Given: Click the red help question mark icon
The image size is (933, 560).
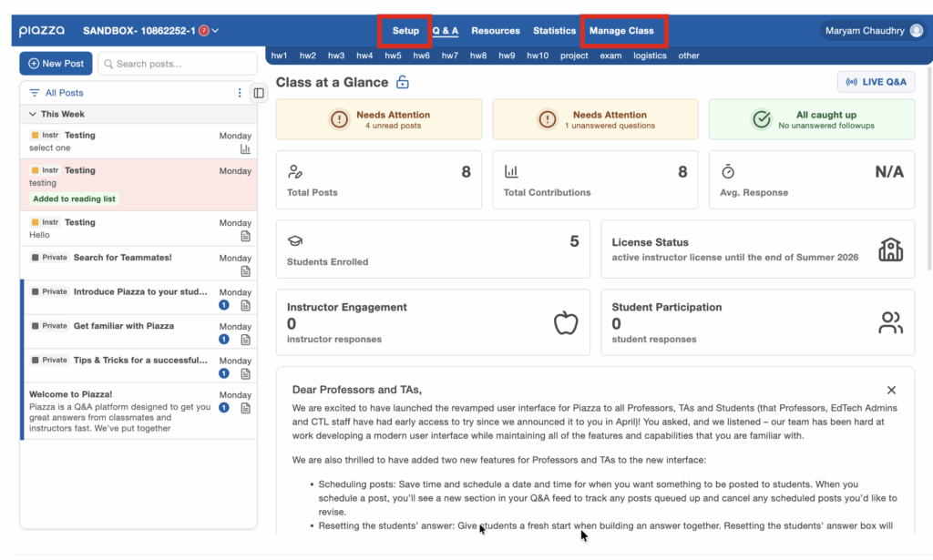Looking at the screenshot, I should (x=204, y=31).
